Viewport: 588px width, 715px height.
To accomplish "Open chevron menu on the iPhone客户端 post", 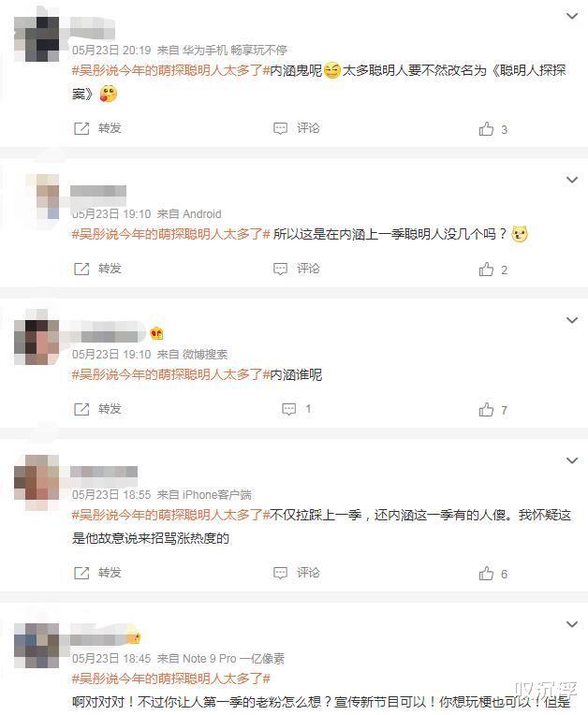I will (572, 460).
